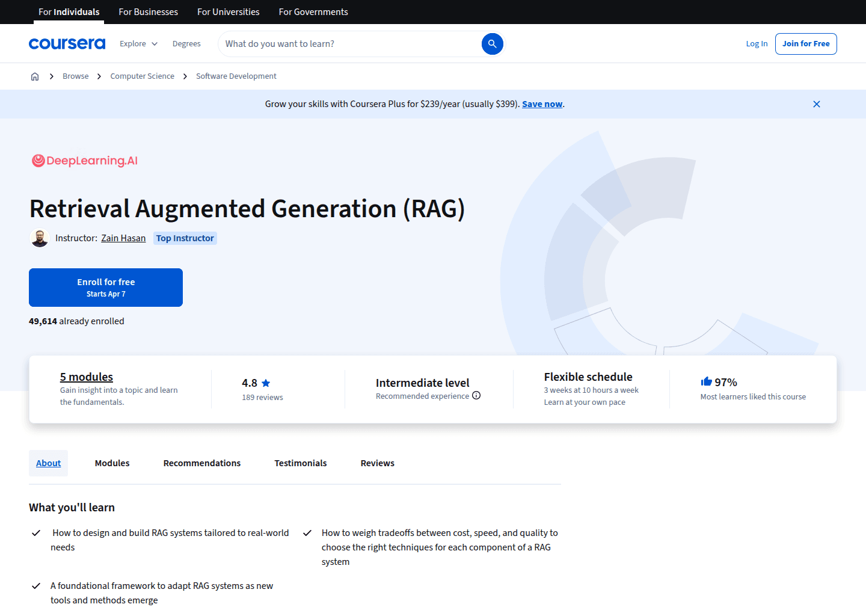Open the Reviews tab
The image size is (866, 616).
(x=377, y=463)
